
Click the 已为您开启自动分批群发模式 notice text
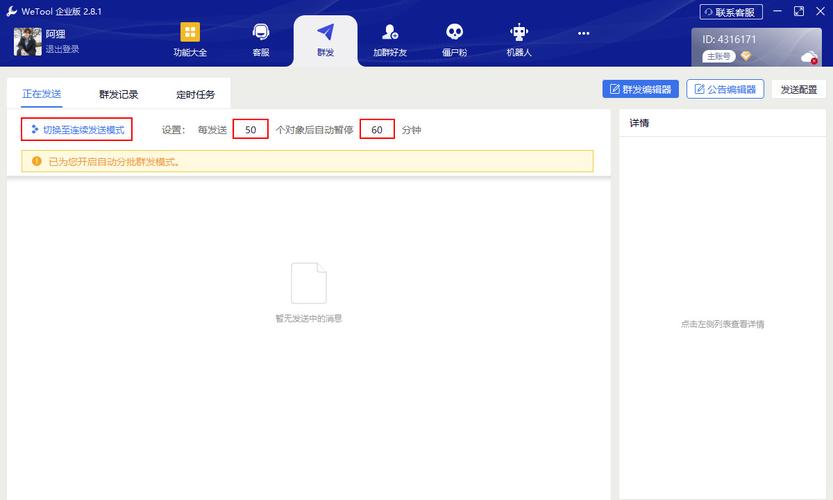pyautogui.click(x=114, y=162)
